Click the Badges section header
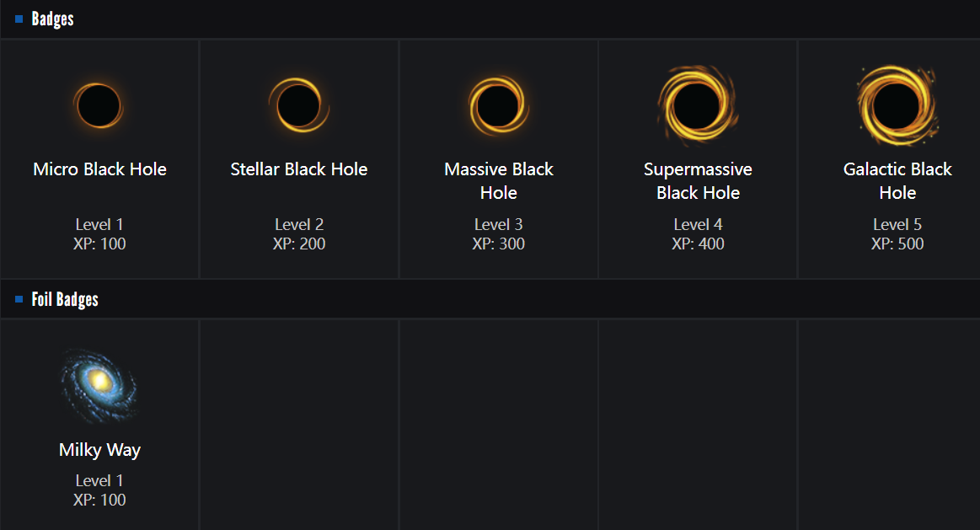Image resolution: width=980 pixels, height=530 pixels. pyautogui.click(x=53, y=19)
